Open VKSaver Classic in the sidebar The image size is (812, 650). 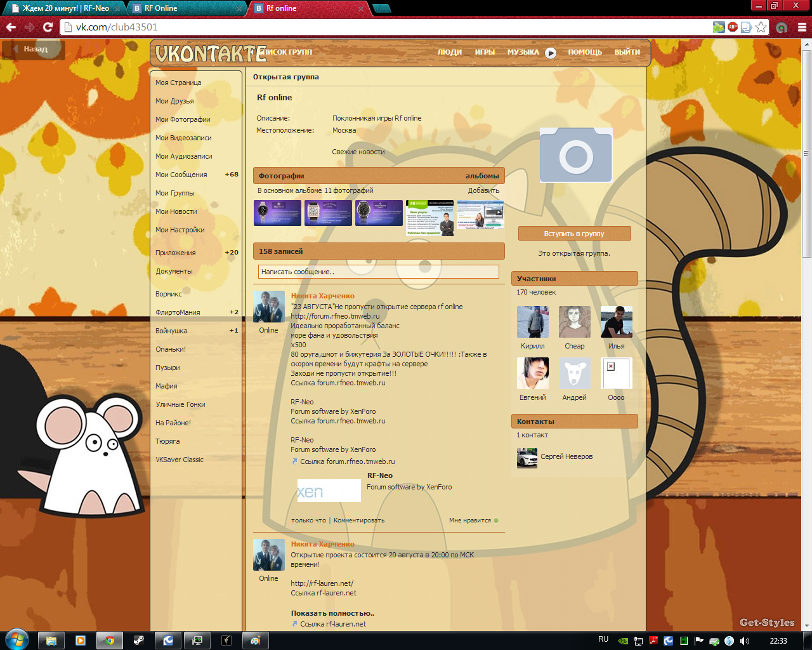point(180,460)
